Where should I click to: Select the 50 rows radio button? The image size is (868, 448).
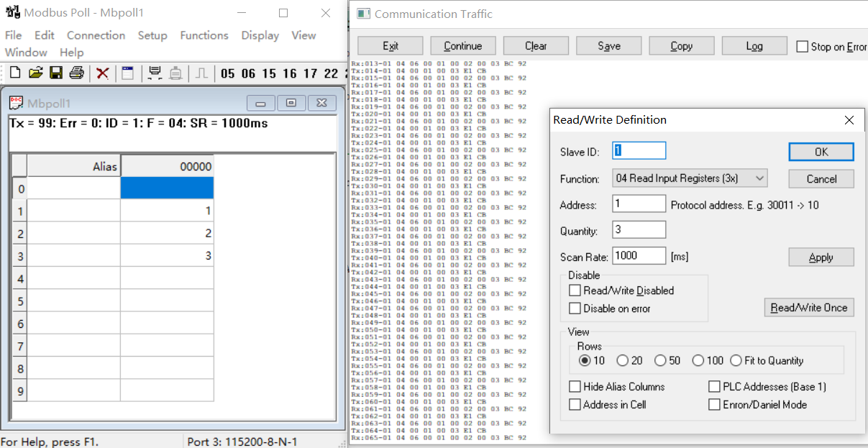(x=661, y=360)
